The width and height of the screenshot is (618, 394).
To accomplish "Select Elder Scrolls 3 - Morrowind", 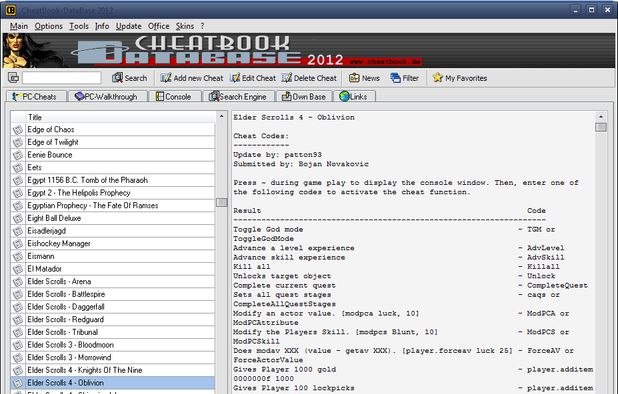I will click(113, 357).
